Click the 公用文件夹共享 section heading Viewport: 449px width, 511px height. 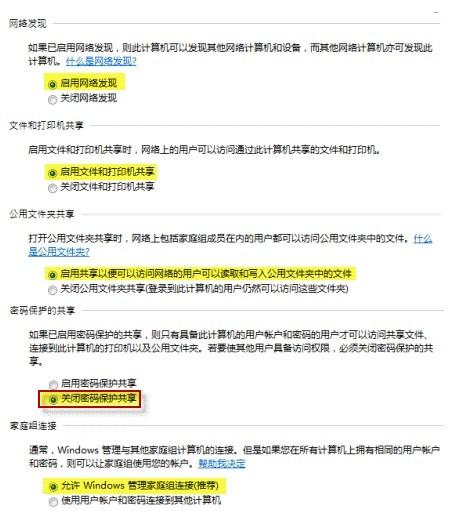pos(41,214)
